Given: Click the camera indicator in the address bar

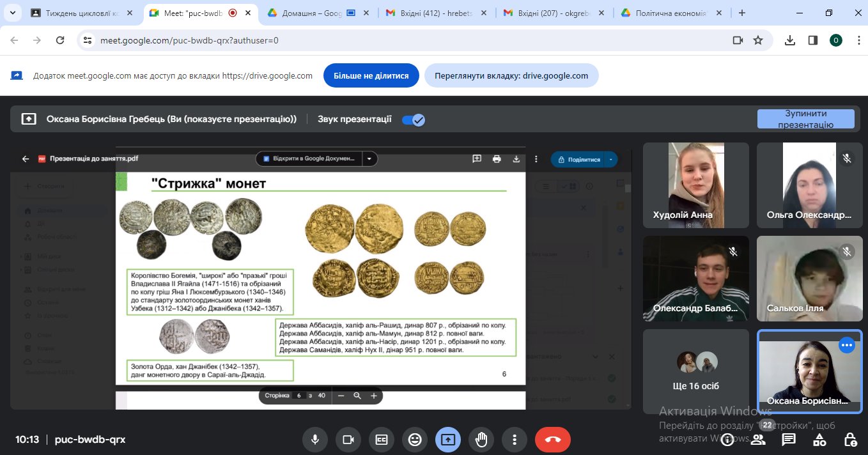Looking at the screenshot, I should tap(738, 40).
